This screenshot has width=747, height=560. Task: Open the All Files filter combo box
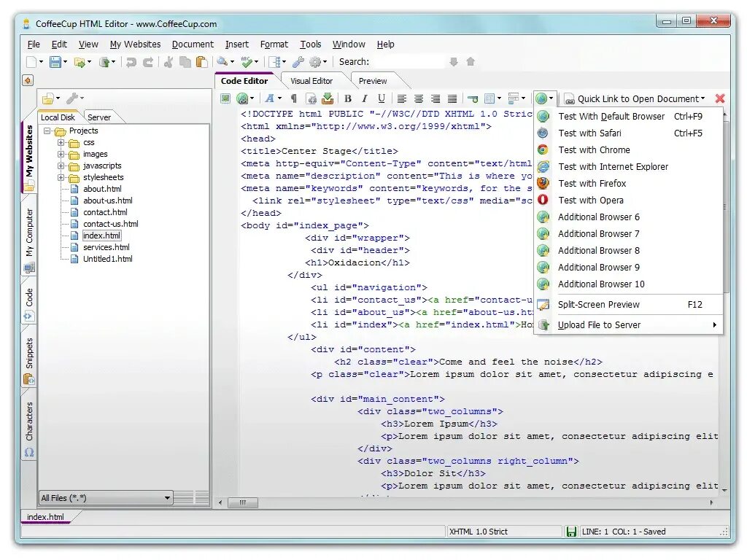pyautogui.click(x=106, y=497)
